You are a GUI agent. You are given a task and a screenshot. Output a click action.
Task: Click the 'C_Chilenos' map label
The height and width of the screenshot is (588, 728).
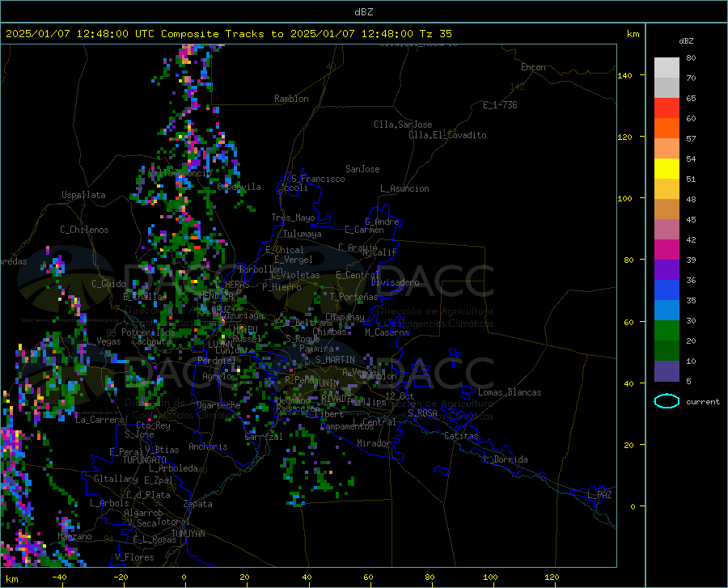(84, 230)
